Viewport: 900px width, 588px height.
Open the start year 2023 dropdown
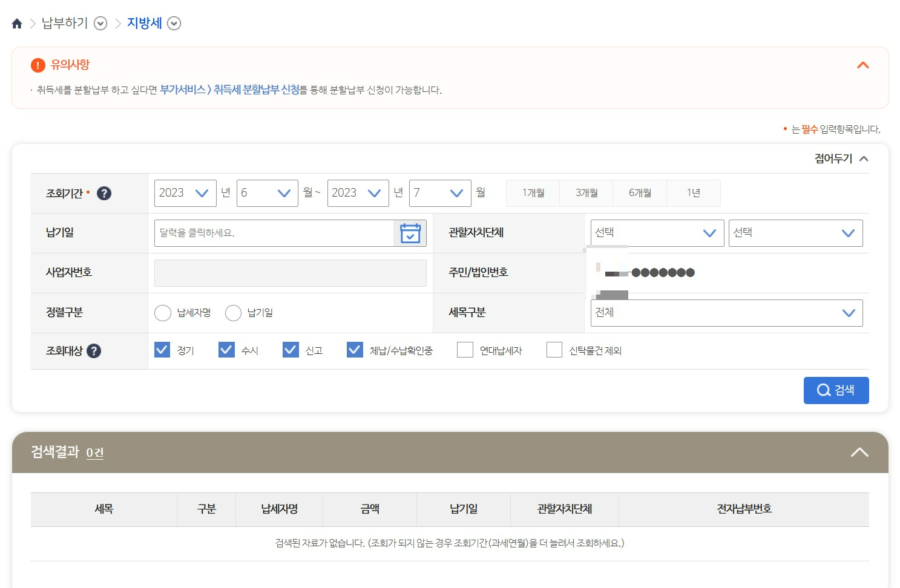click(185, 193)
